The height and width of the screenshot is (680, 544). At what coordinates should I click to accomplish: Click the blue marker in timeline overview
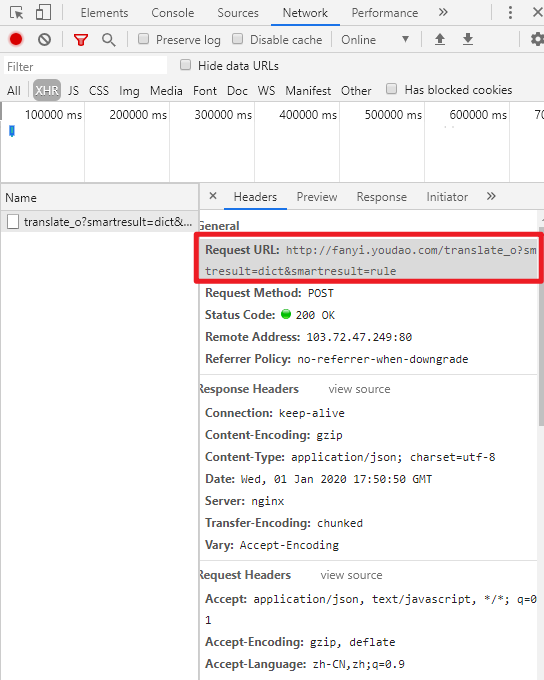tap(12, 131)
